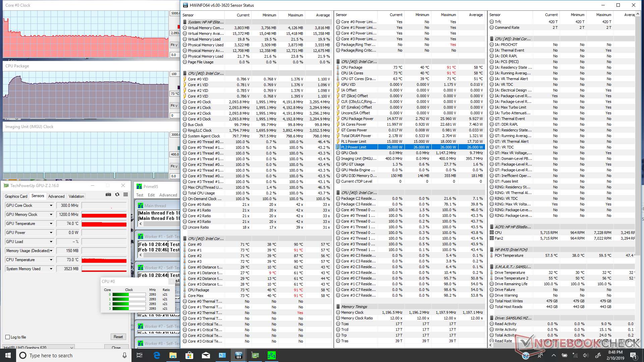Click the red color swatch on Core #0 Clock graph

coord(179,27)
